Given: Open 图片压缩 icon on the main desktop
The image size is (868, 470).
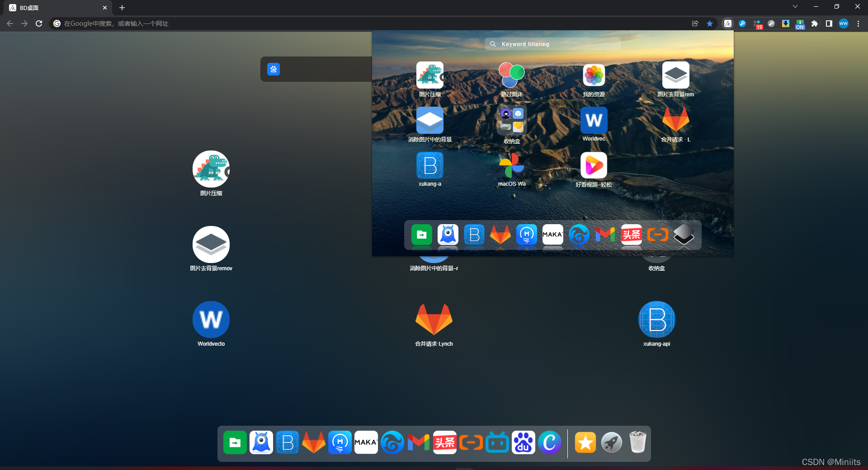Looking at the screenshot, I should click(x=211, y=169).
